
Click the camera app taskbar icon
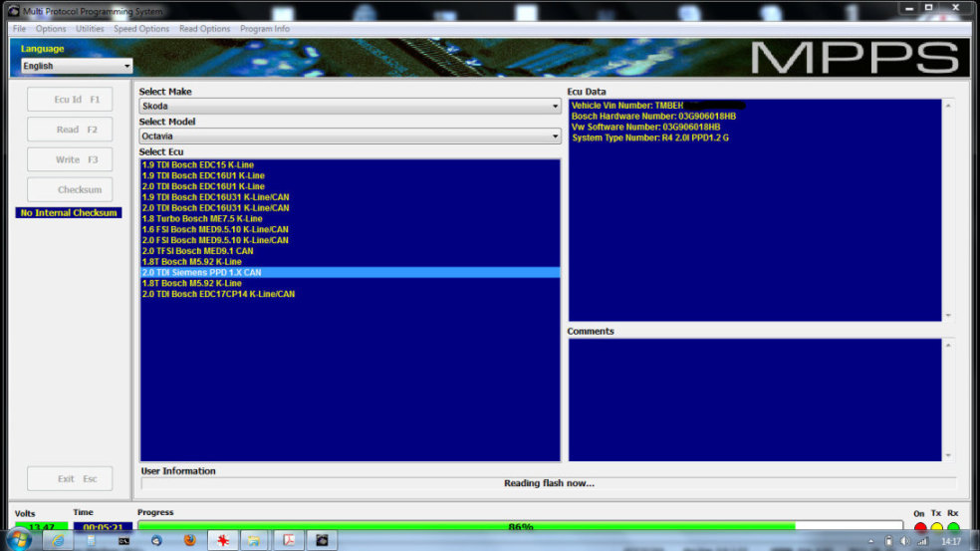[322, 540]
